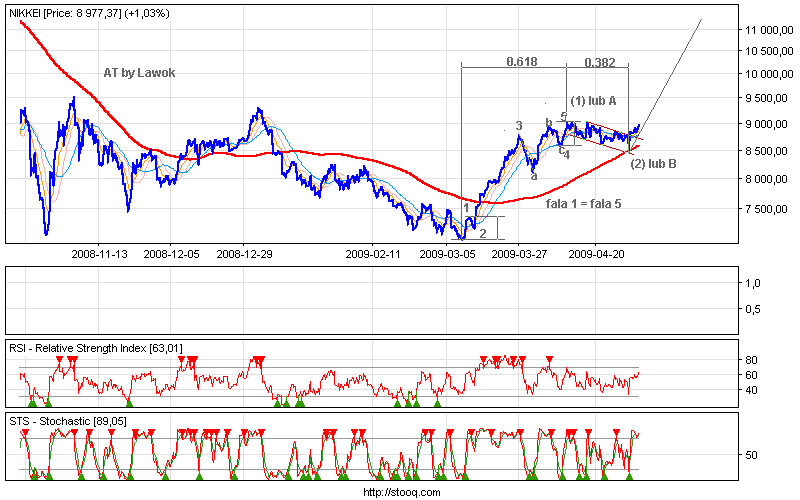Screen dimensions: 800x500
Task: Click wave label 3 on the chart
Action: [x=519, y=126]
